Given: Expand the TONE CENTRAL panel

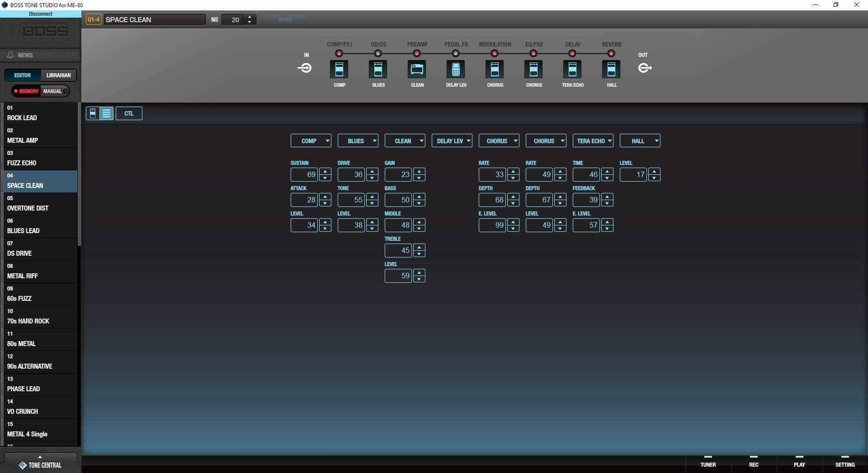Looking at the screenshot, I should [40, 463].
